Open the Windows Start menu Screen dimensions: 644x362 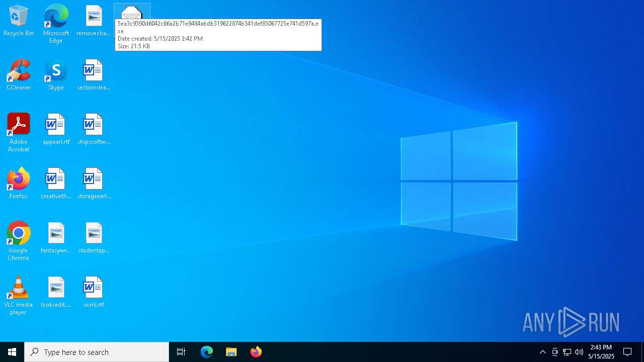(x=12, y=352)
